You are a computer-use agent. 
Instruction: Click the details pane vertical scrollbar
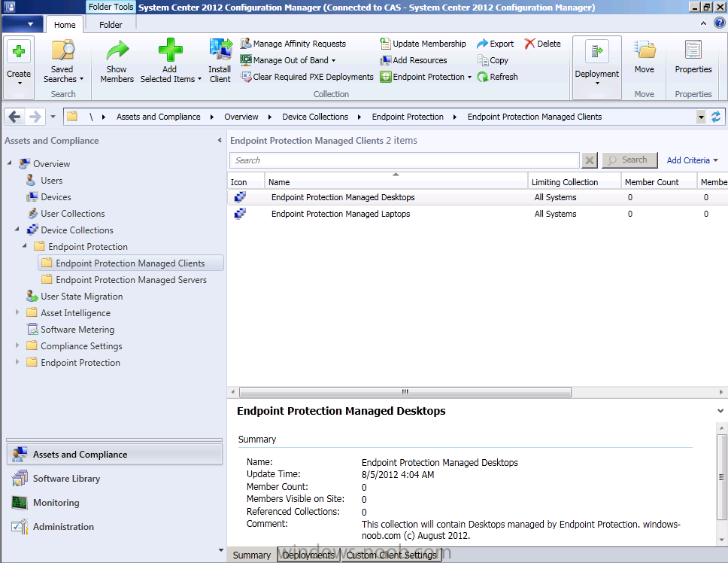721,476
